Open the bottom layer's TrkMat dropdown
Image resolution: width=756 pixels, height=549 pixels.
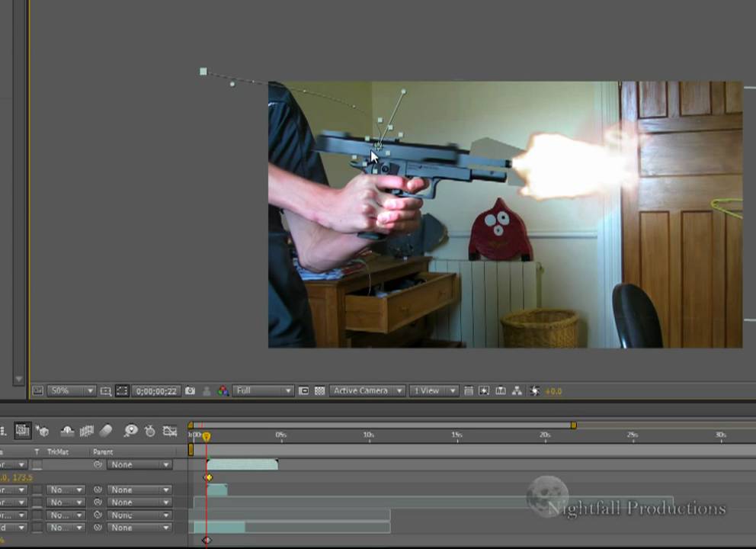point(66,528)
